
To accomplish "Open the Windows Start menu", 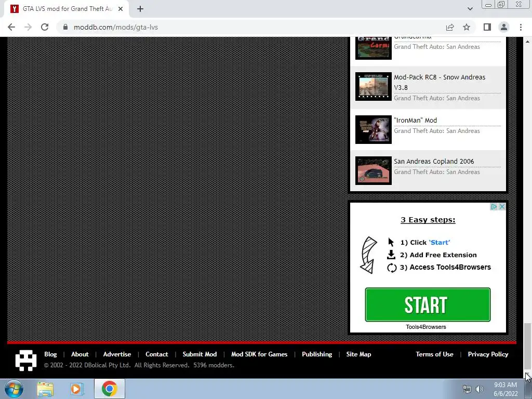I will [14, 389].
